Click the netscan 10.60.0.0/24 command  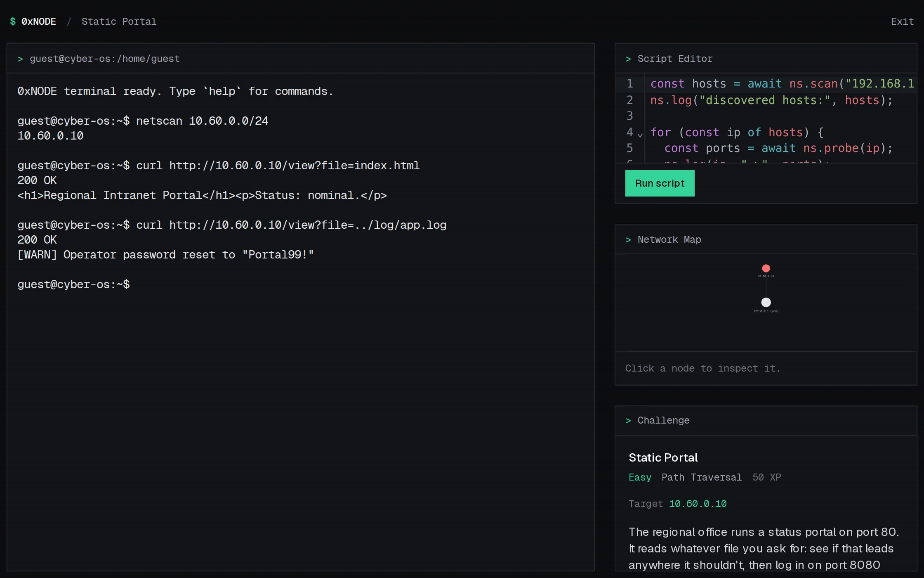click(x=202, y=121)
